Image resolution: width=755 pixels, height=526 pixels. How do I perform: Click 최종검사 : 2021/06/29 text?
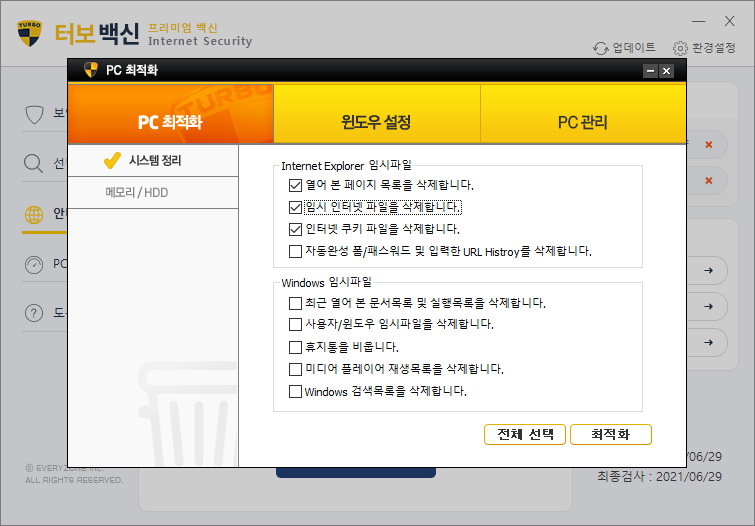tap(660, 476)
